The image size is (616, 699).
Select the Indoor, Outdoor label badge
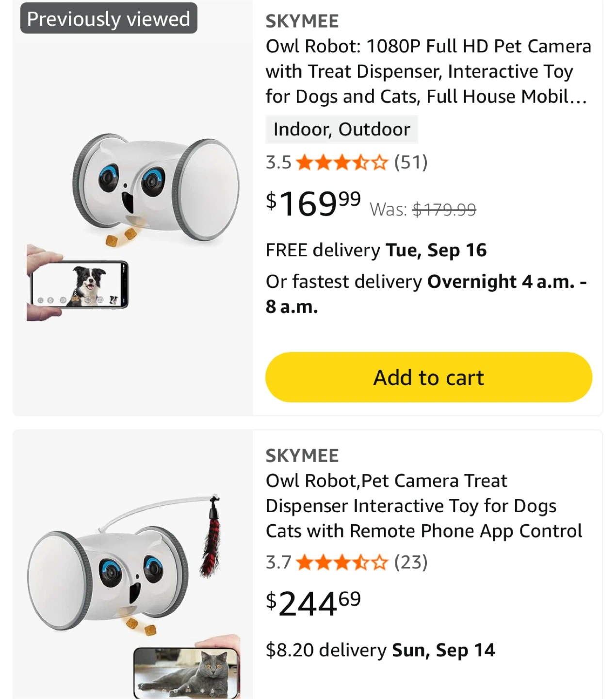point(341,130)
